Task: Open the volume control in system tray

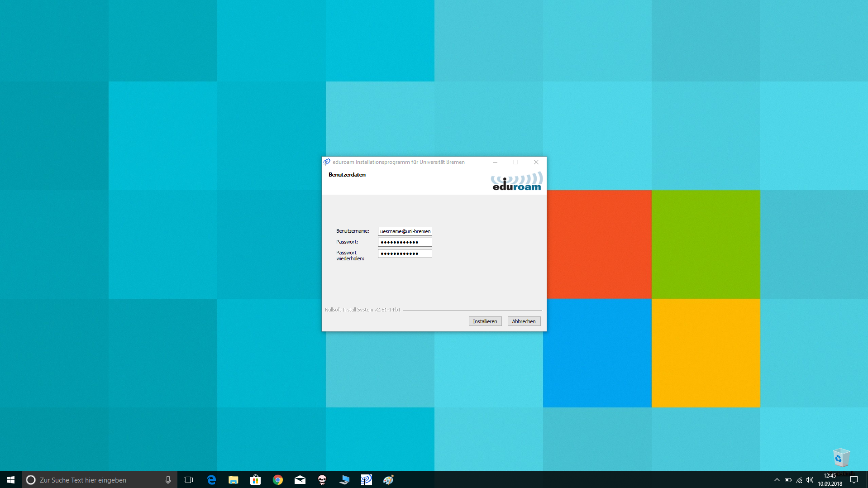Action: [810, 480]
